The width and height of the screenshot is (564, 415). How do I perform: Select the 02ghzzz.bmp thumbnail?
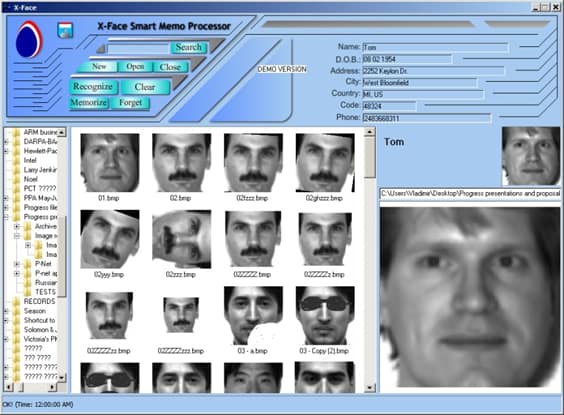(325, 163)
